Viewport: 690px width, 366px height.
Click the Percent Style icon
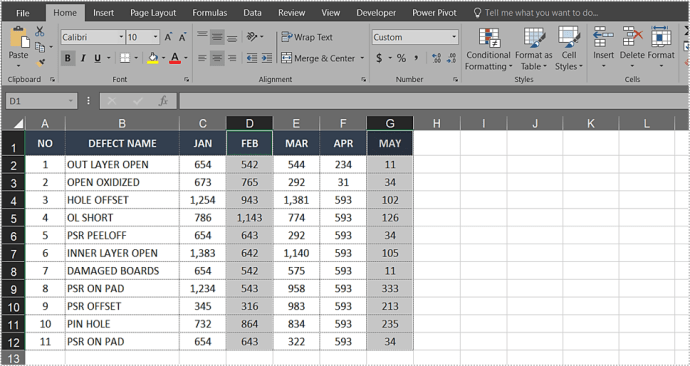401,58
